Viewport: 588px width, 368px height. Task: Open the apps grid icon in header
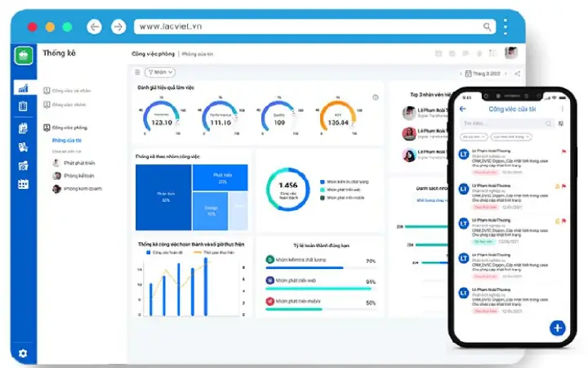(x=492, y=53)
